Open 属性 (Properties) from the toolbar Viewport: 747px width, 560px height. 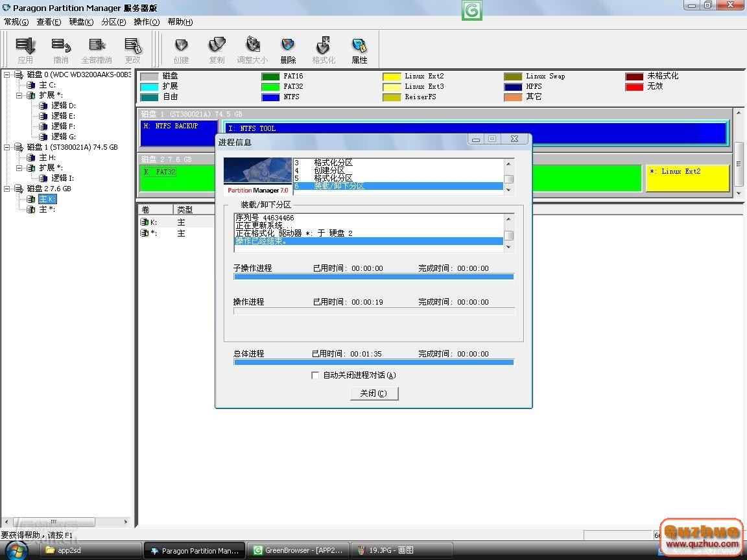(359, 46)
